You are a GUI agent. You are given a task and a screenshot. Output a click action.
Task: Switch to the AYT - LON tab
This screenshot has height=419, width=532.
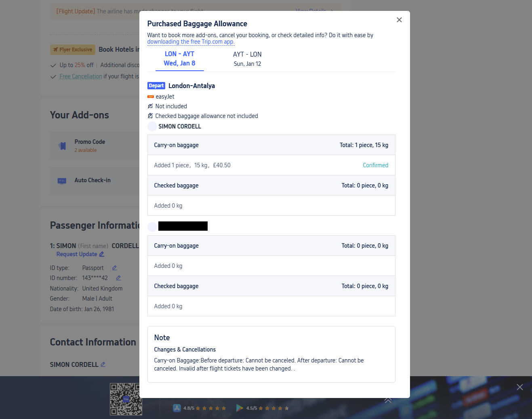[x=247, y=59]
